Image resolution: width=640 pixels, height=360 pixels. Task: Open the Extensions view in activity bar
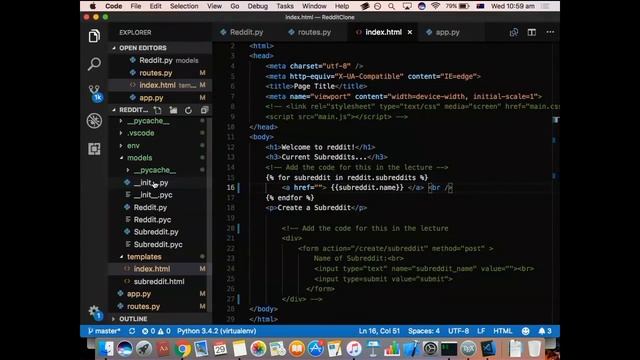coord(94,149)
